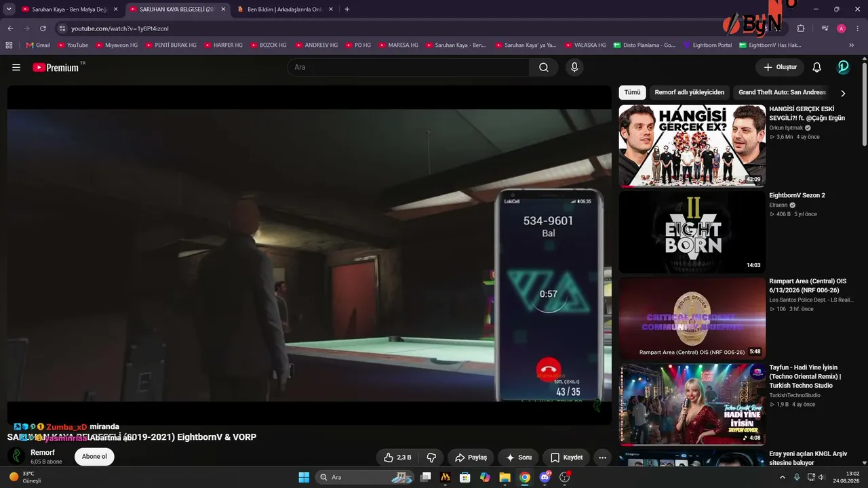Screen dimensions: 868x488
Task: Open the HANGİSİ GERÇEK EX video thumbnail
Action: tap(692, 146)
